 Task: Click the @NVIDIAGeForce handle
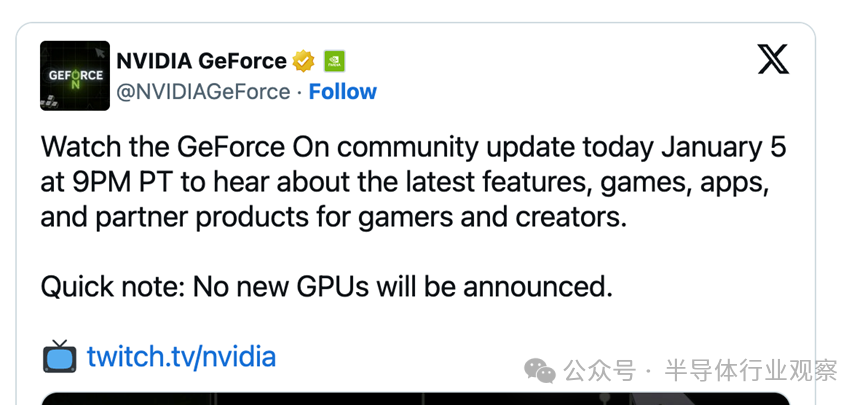[x=202, y=92]
